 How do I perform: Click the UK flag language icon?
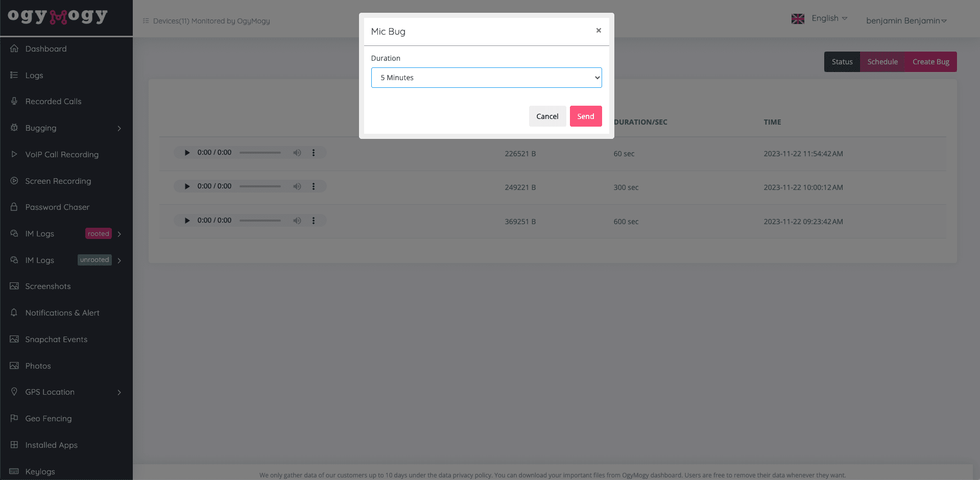click(798, 19)
